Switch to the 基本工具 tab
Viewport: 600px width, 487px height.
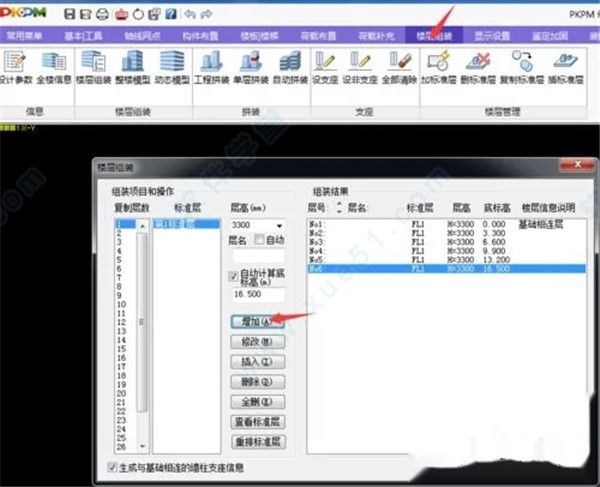pos(83,36)
